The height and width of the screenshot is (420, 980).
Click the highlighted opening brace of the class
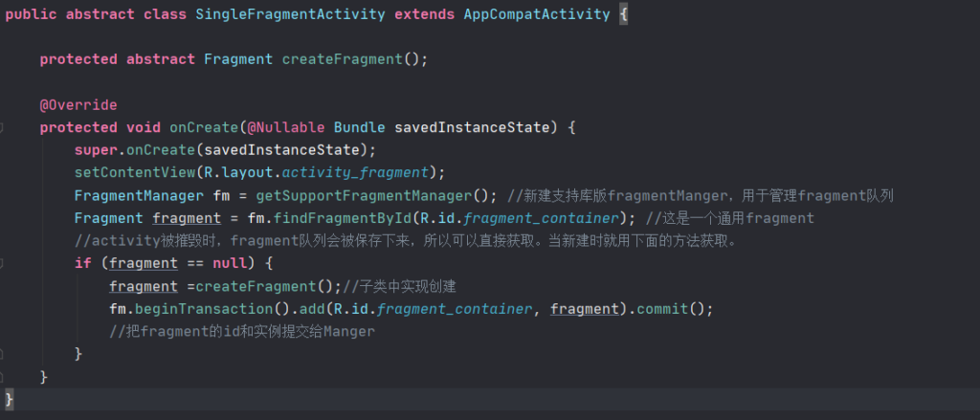tap(623, 14)
